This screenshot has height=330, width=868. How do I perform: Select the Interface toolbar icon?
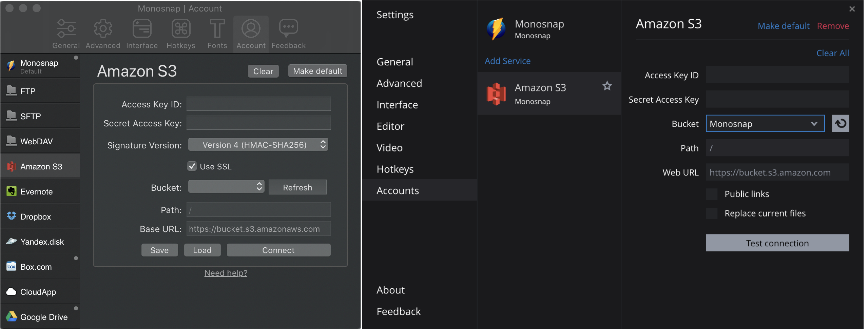click(x=142, y=29)
